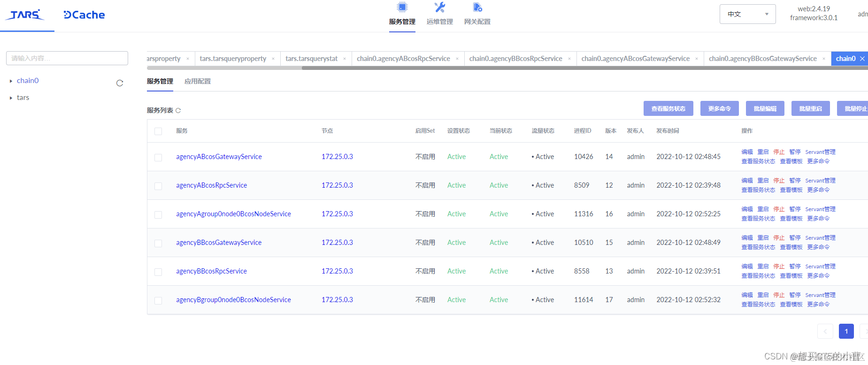Click 重启 for agencyAgroup0node0BcosNodeService row
The width and height of the screenshot is (868, 365).
click(763, 209)
